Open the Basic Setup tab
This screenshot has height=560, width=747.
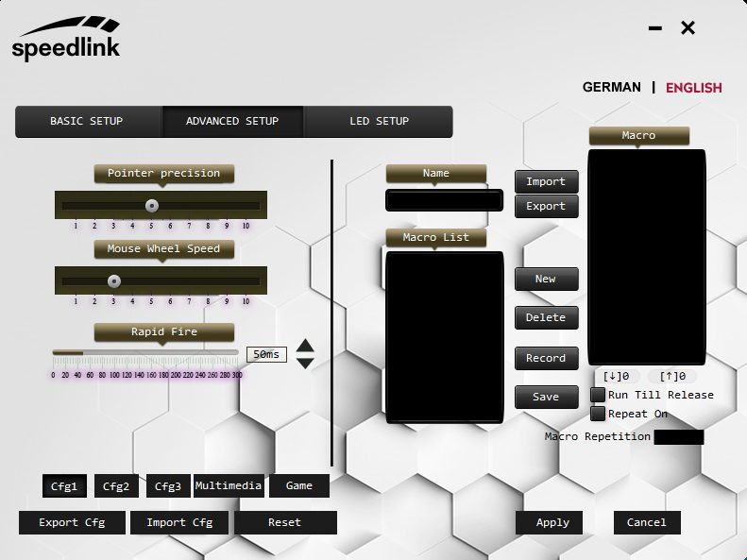pos(87,122)
